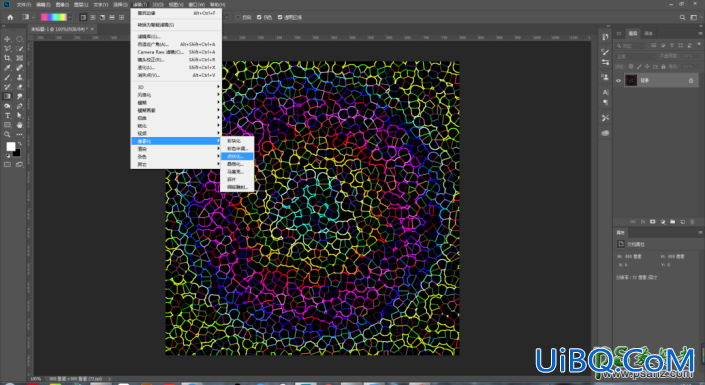Open the Brushes panel icon
The width and height of the screenshot is (705, 385).
point(605,52)
